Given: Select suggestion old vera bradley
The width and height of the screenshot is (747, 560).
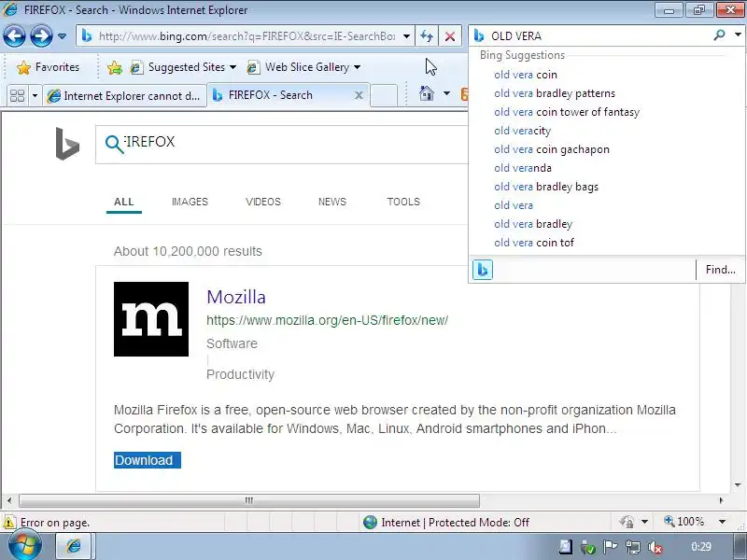Looking at the screenshot, I should tap(533, 224).
